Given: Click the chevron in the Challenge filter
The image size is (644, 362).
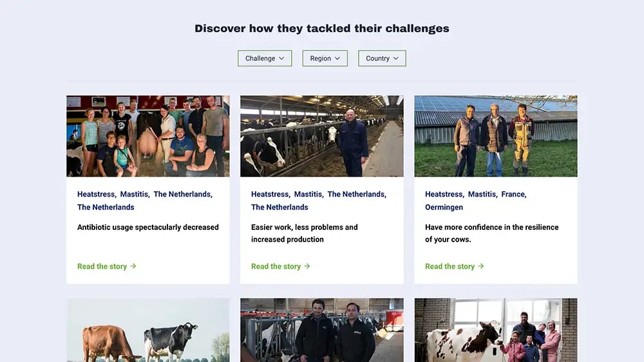Looking at the screenshot, I should coord(281,59).
